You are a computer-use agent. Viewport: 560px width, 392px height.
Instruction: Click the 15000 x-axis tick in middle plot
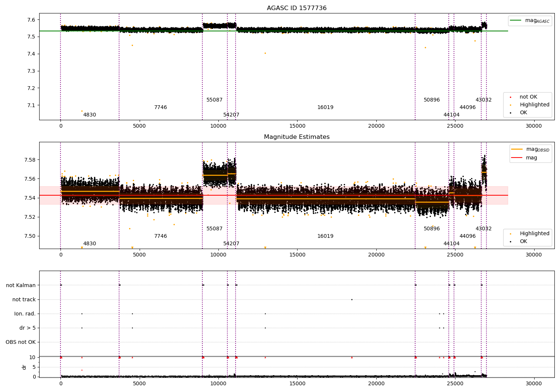(x=297, y=255)
